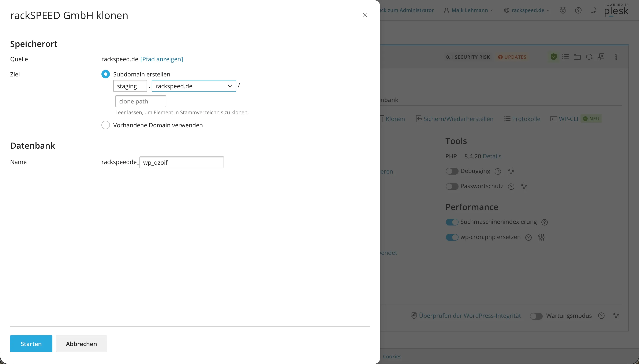Open the help question mark icon in header
639x364 pixels.
[x=578, y=10]
